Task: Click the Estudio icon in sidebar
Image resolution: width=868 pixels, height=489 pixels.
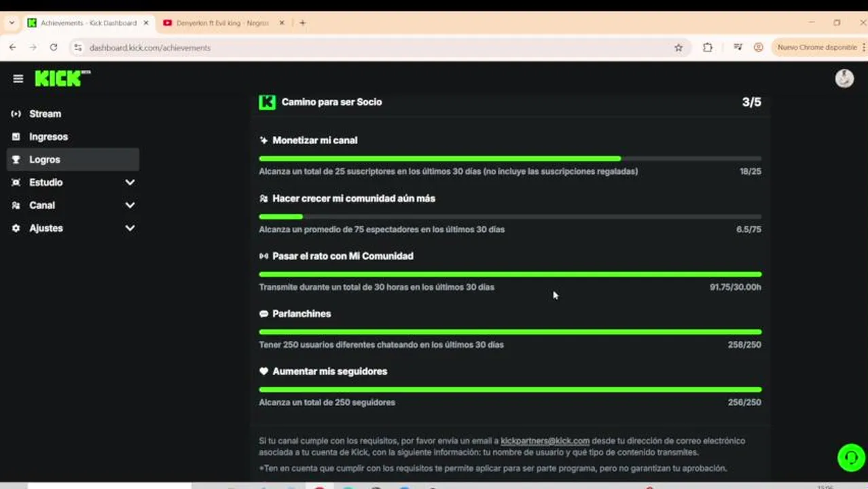Action: (x=16, y=183)
